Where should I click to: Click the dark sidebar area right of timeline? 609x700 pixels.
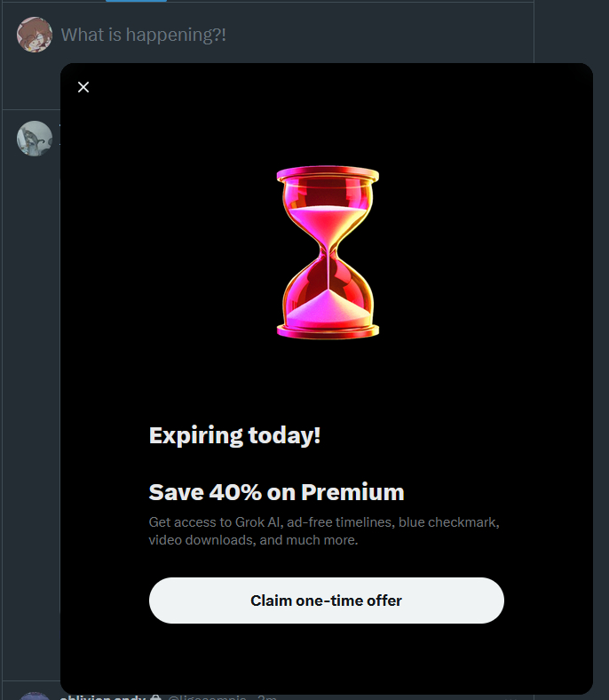(x=572, y=31)
